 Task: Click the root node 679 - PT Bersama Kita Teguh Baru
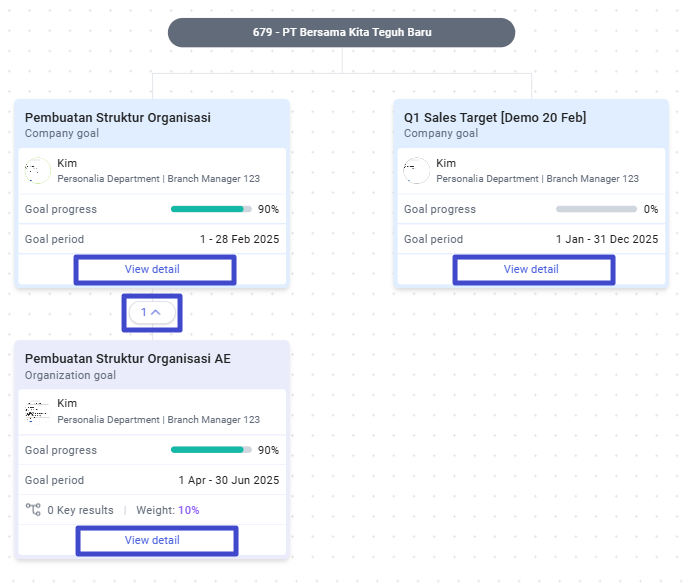(x=341, y=32)
